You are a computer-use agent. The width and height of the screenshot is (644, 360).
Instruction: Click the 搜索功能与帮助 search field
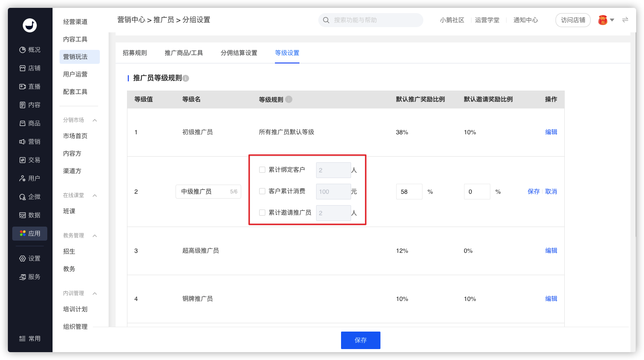[x=370, y=20]
